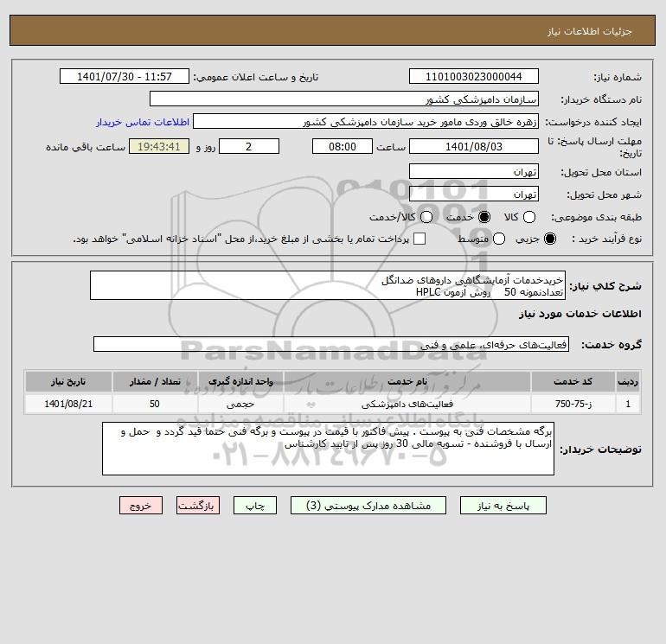Click the service group field فعالیت‌های حرفه‌ای
666x644 pixels.
tap(331, 344)
